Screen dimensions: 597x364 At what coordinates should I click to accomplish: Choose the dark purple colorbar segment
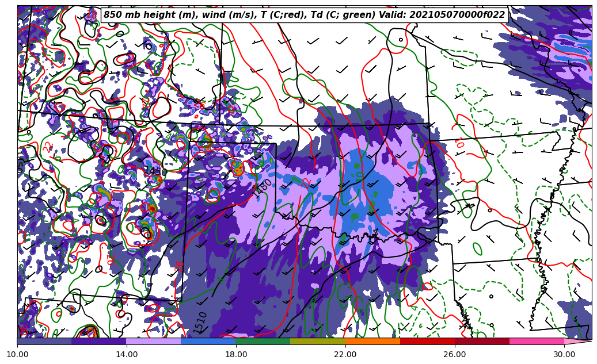point(98,341)
